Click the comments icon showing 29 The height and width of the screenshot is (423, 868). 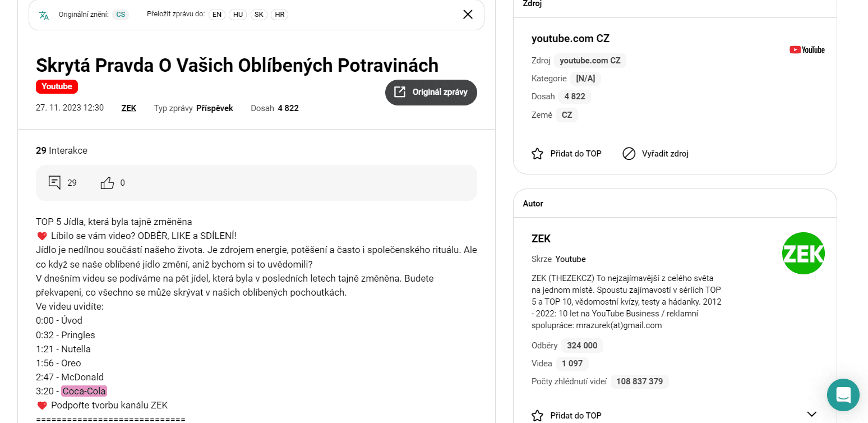(54, 182)
